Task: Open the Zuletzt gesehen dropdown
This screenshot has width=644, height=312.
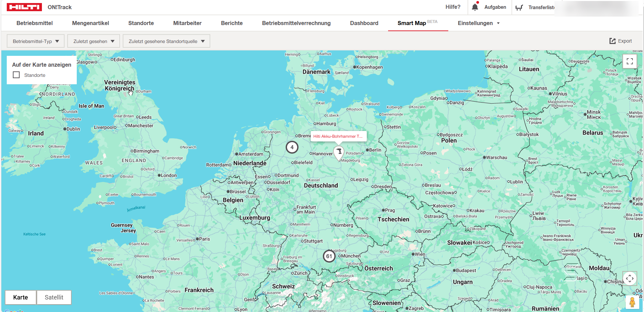Action: (x=94, y=41)
